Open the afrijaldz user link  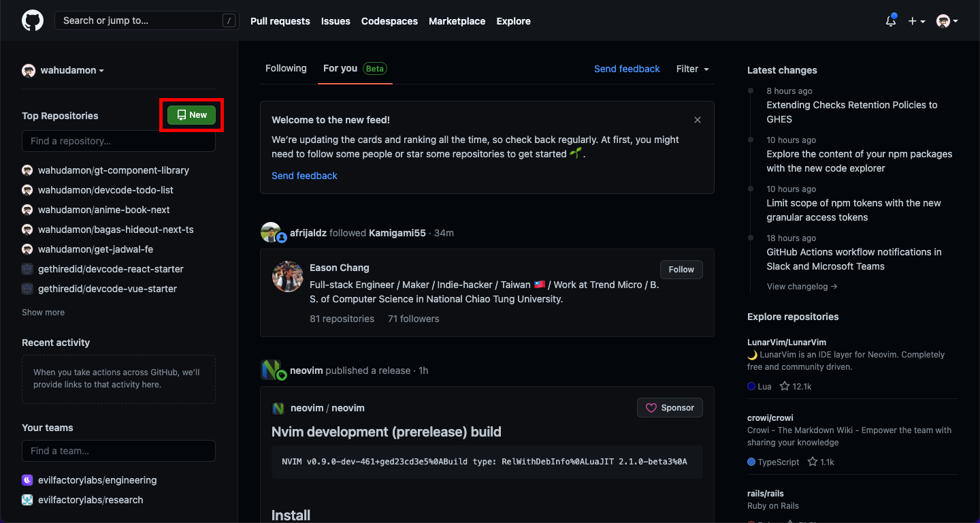pos(308,233)
